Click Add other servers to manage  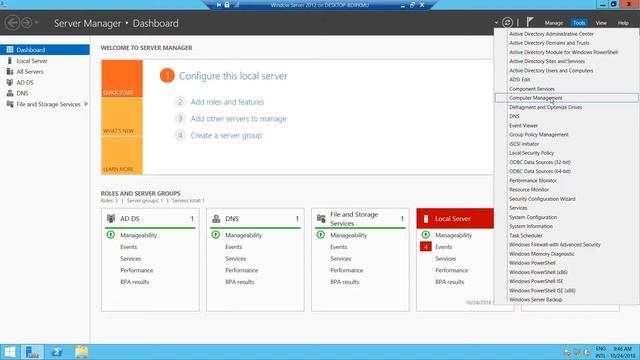click(x=238, y=119)
